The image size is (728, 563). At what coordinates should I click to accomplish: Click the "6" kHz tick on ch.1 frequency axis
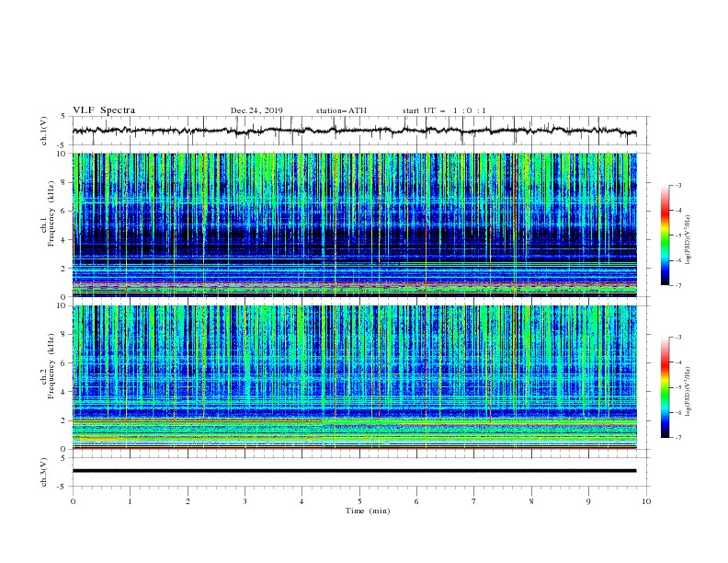pos(64,211)
